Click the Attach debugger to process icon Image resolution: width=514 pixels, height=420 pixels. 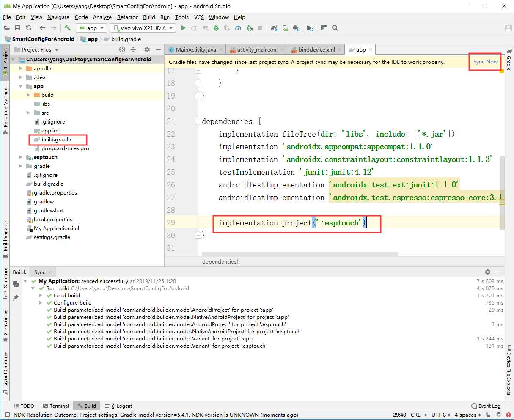click(x=249, y=28)
